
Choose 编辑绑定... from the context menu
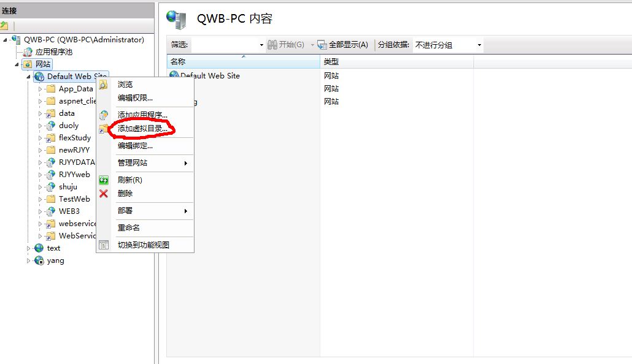coord(145,146)
